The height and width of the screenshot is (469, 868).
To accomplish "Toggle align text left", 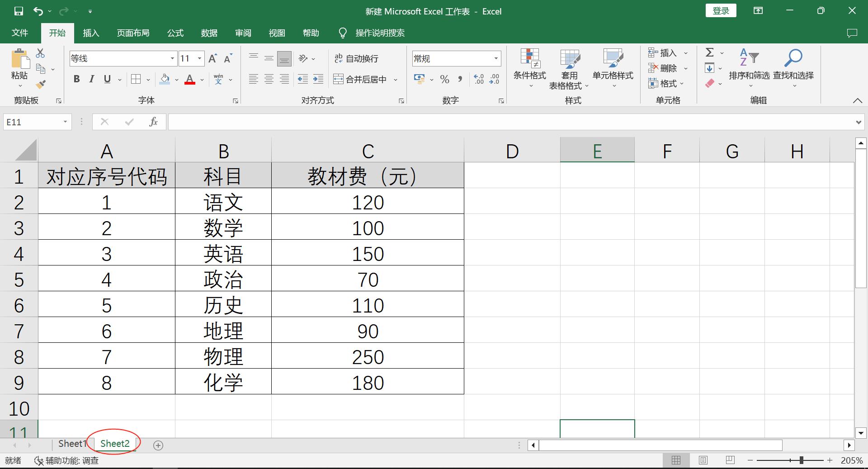I will (x=254, y=79).
